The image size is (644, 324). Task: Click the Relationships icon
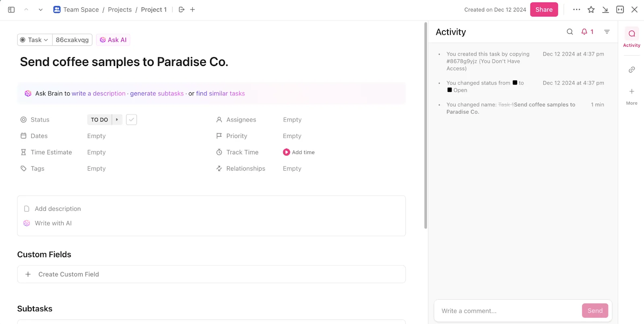pos(219,169)
